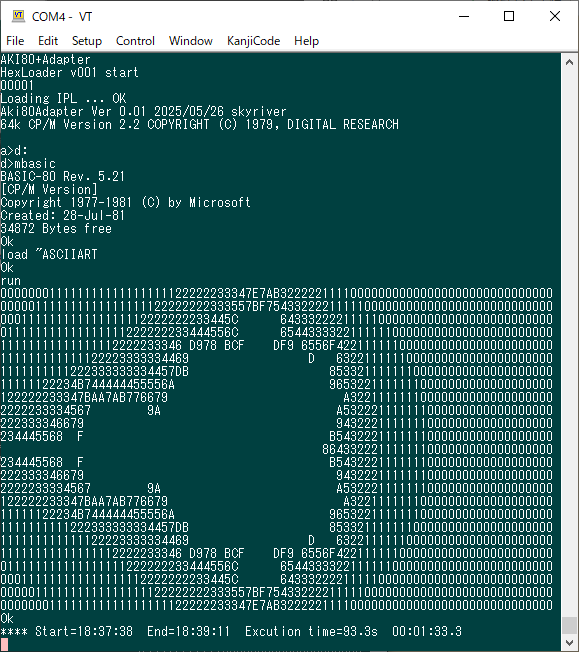Click the blinking terminal cursor block

tap(4, 644)
